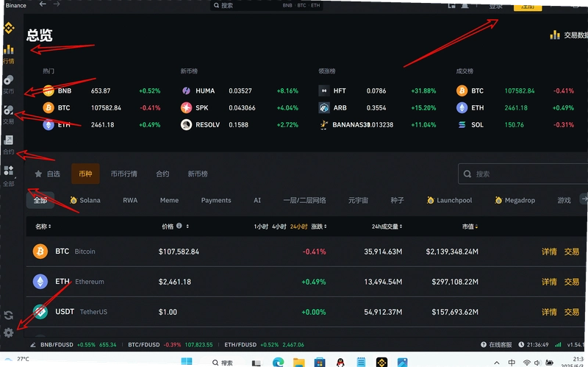This screenshot has width=588, height=367.
Task: Sort the table by 24h成交量 volume
Action: (387, 227)
